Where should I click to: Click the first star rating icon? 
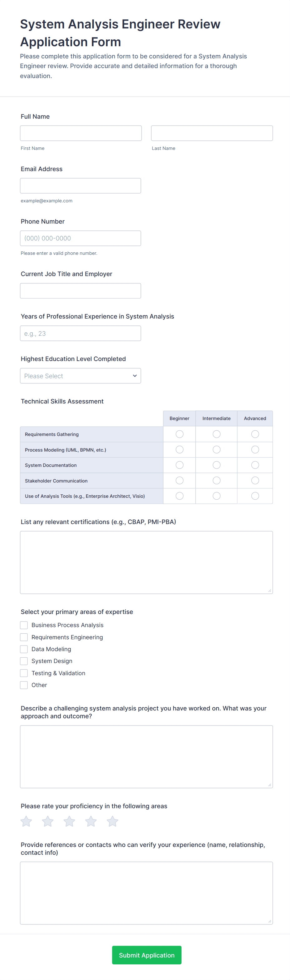(x=26, y=821)
